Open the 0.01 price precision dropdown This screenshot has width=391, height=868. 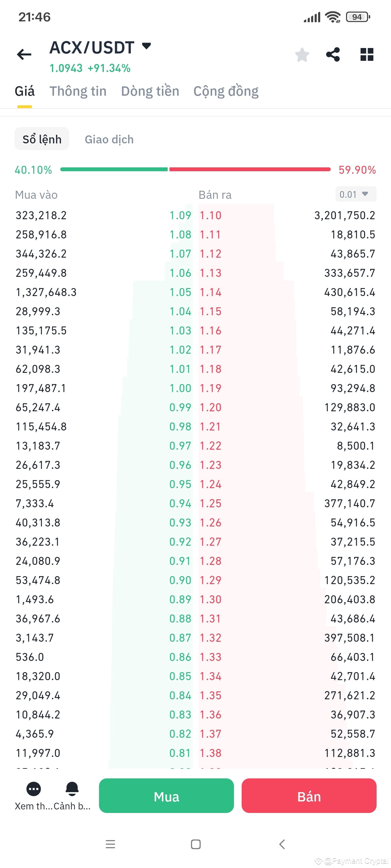coord(355,194)
